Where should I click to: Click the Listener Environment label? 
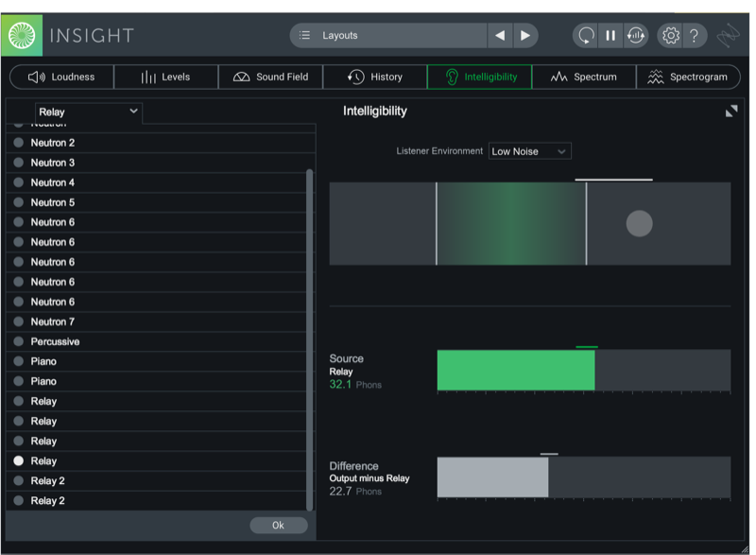click(x=439, y=151)
